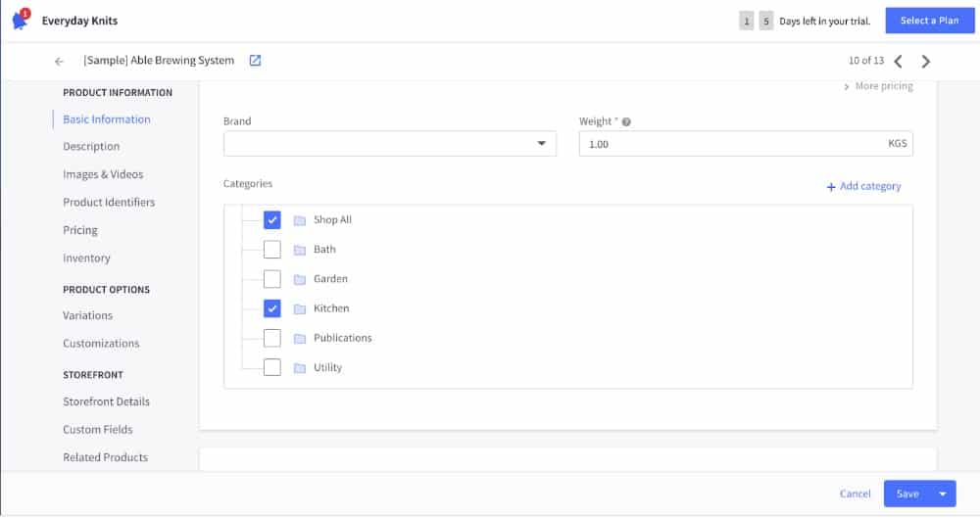Image resolution: width=980 pixels, height=518 pixels.
Task: Expand More pricing section
Action: (877, 86)
